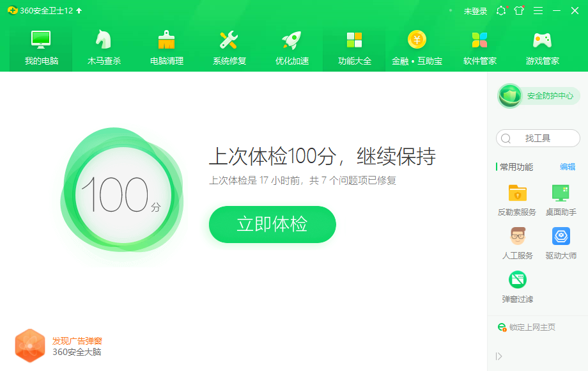Open 桌面助手 tool
Screen dimensions: 588x371
point(561,200)
